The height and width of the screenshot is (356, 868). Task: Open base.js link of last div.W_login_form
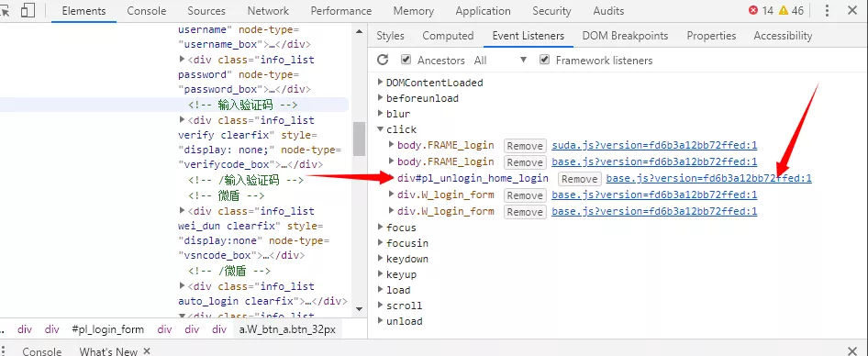(654, 211)
